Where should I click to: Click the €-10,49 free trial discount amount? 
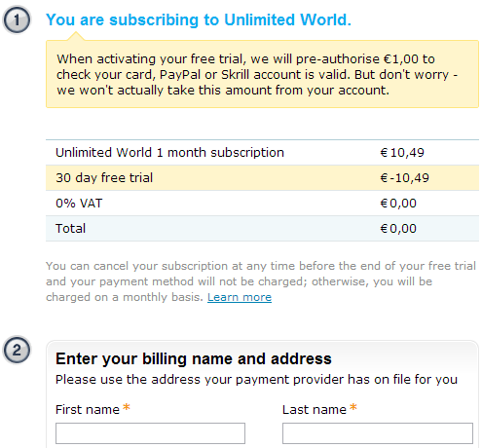tap(404, 178)
